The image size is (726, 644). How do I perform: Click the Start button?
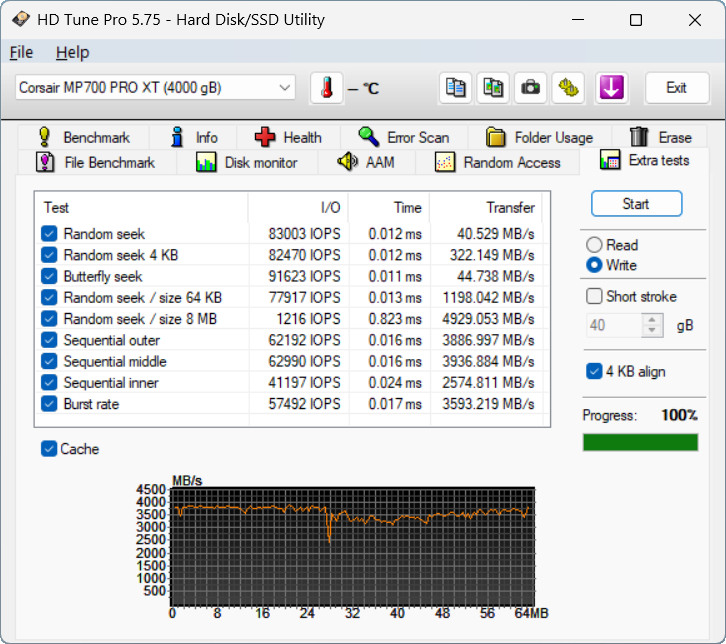coord(636,204)
